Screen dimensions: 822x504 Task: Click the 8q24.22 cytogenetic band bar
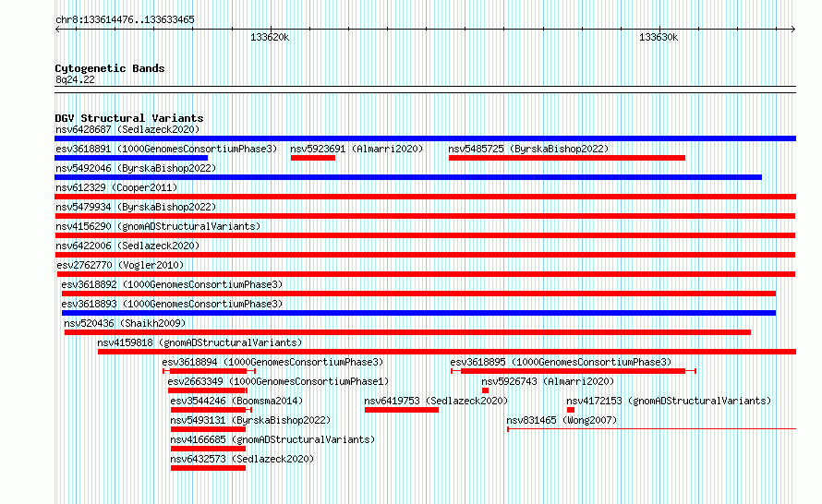(425, 90)
